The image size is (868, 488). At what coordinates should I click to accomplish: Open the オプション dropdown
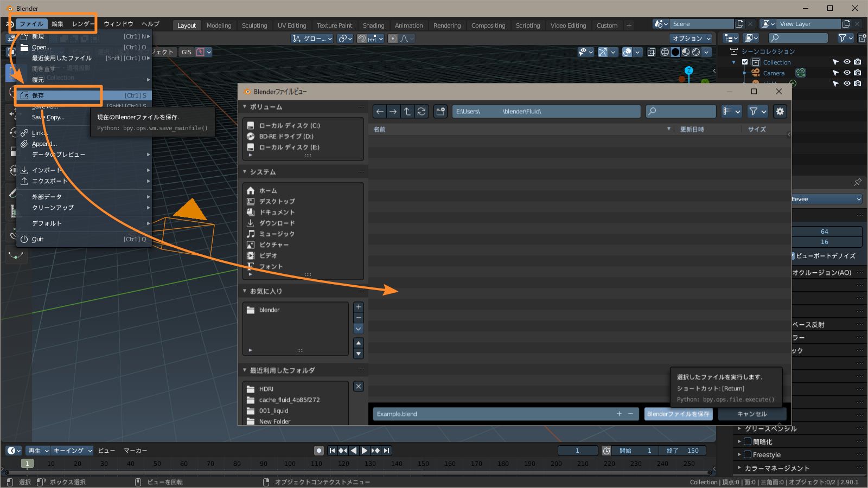pos(691,38)
